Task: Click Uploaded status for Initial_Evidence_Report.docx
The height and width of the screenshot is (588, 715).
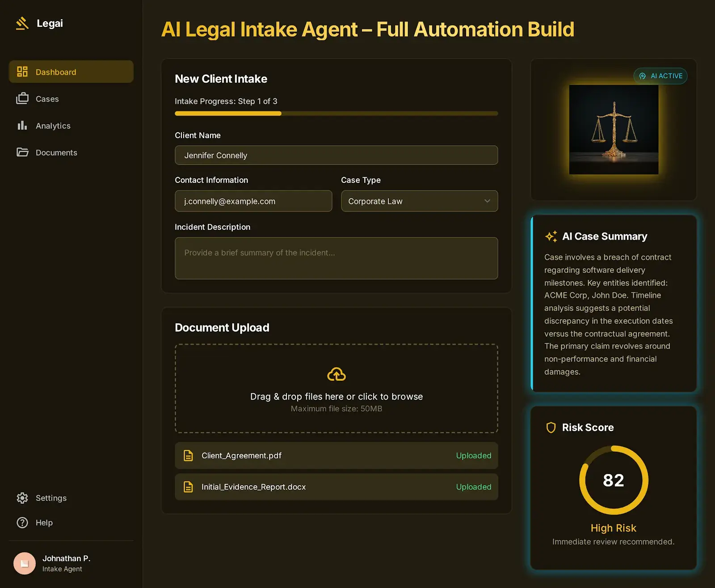Action: (x=474, y=487)
